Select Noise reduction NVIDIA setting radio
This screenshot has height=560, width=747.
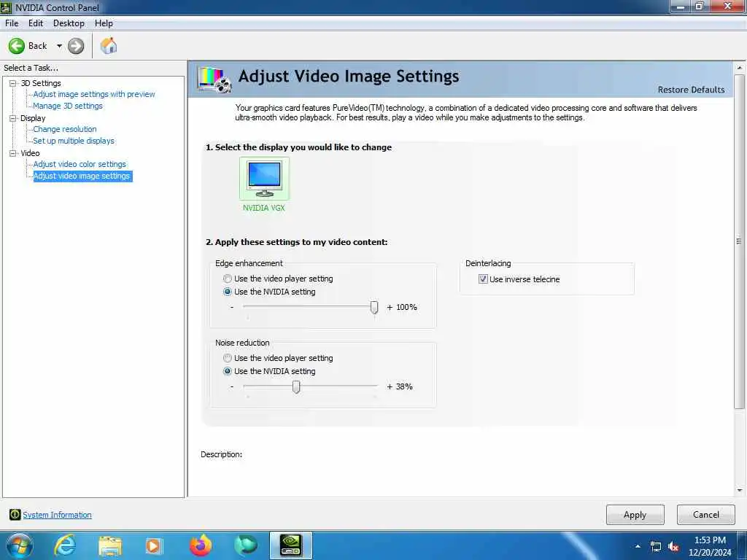click(228, 371)
